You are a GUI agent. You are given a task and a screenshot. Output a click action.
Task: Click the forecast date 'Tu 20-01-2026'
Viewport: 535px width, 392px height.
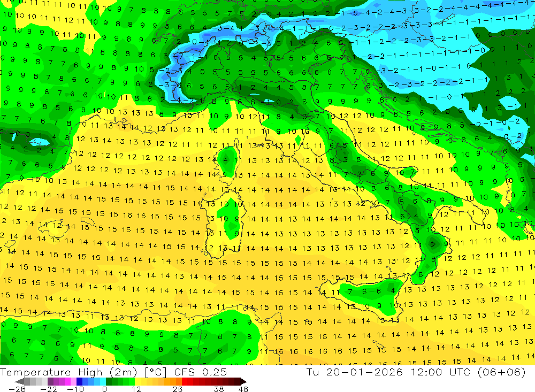pyautogui.click(x=354, y=372)
